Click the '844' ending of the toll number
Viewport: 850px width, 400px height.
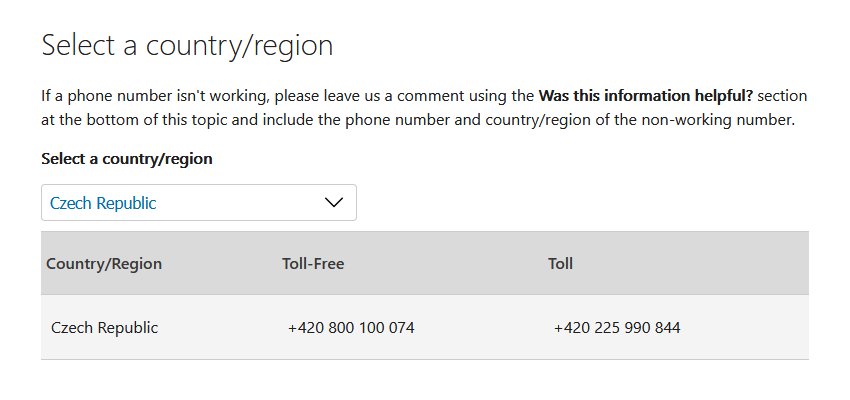coord(667,327)
